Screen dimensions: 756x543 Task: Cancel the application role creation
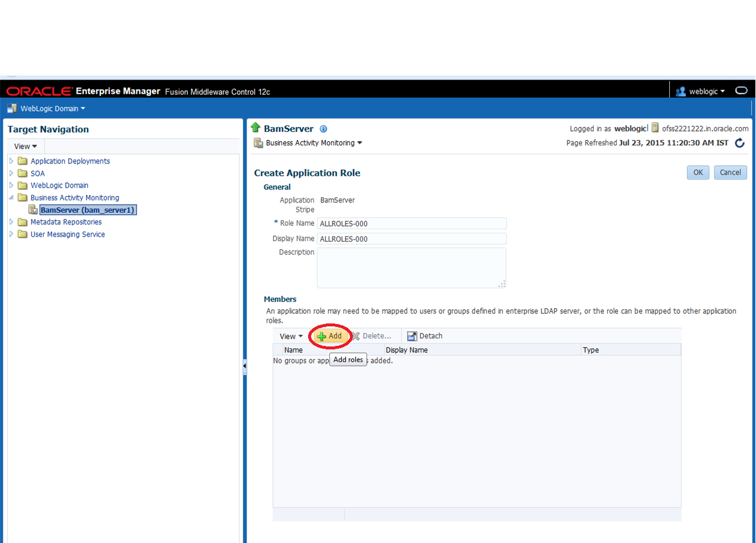[x=731, y=172]
